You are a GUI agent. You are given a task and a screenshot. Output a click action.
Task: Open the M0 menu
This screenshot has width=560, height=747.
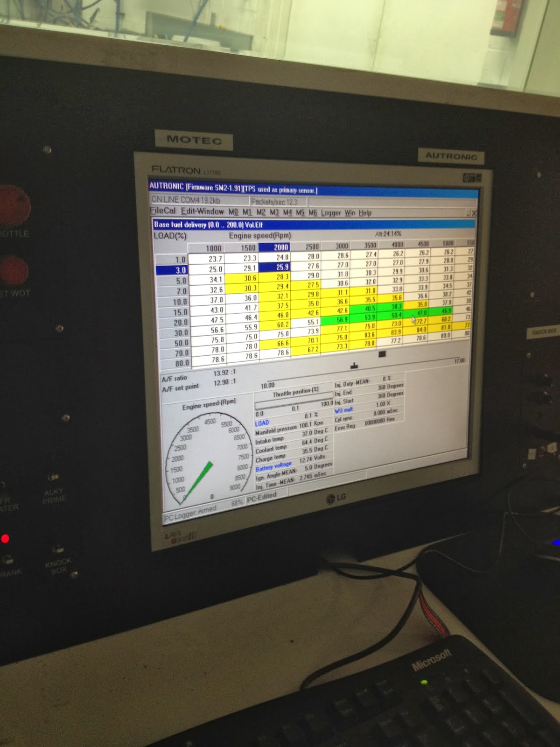(233, 212)
